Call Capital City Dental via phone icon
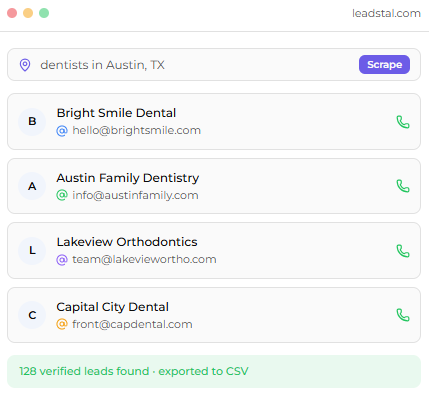 (x=403, y=315)
